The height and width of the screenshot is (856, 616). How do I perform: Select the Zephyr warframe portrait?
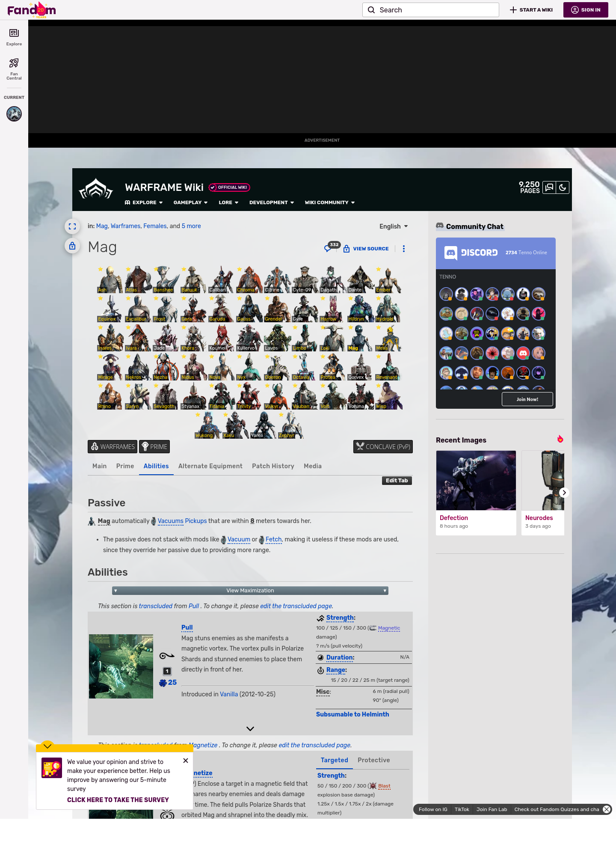[291, 425]
